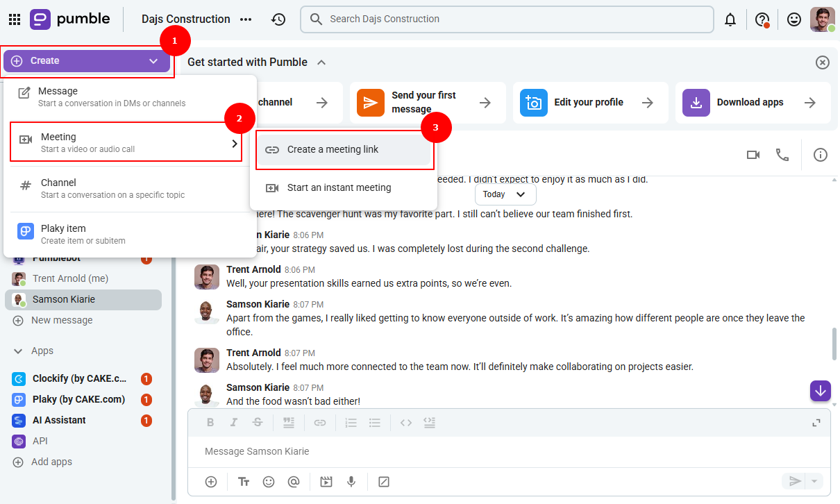Toggle the text formatting toolbar
This screenshot has width=840, height=504.
click(244, 482)
